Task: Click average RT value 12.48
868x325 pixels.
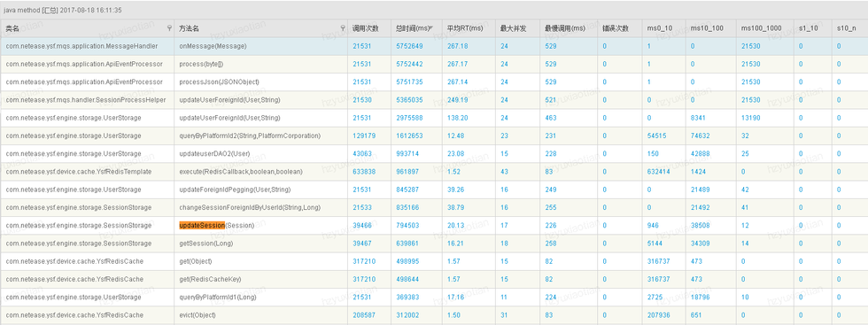Action: tap(455, 135)
